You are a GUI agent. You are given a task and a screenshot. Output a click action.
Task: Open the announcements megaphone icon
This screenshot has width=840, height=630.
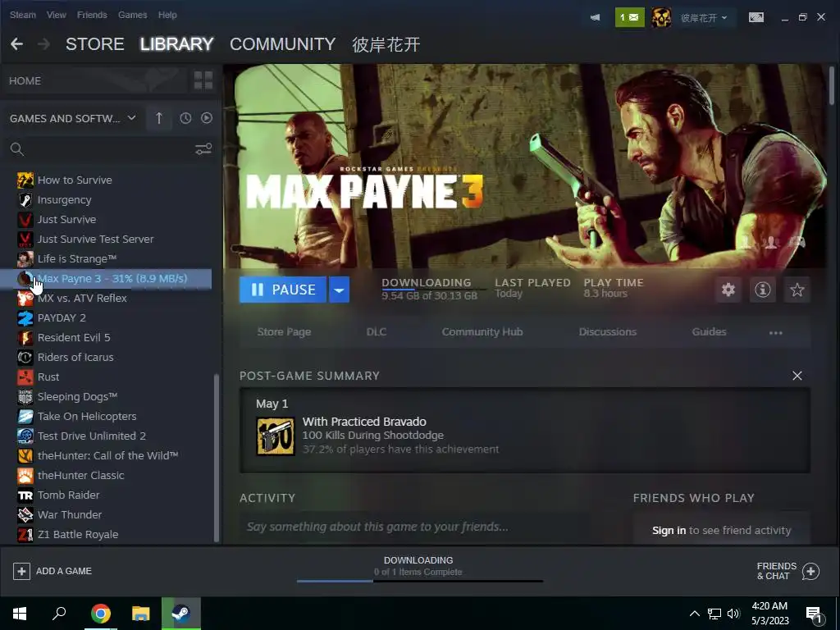click(x=595, y=18)
